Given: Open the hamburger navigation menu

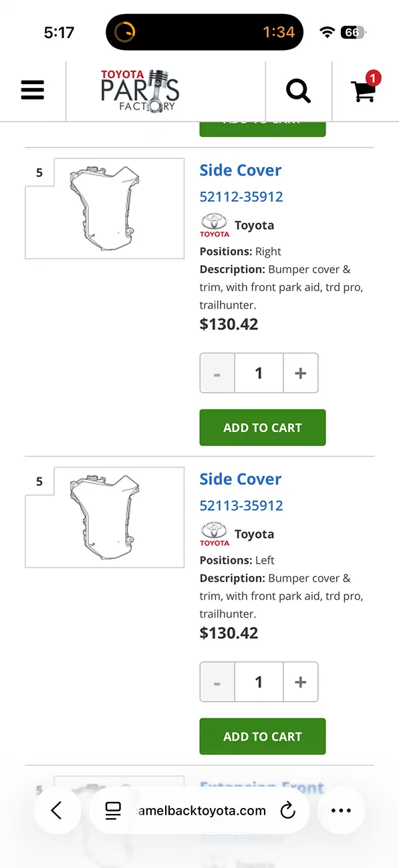Looking at the screenshot, I should pos(32,90).
